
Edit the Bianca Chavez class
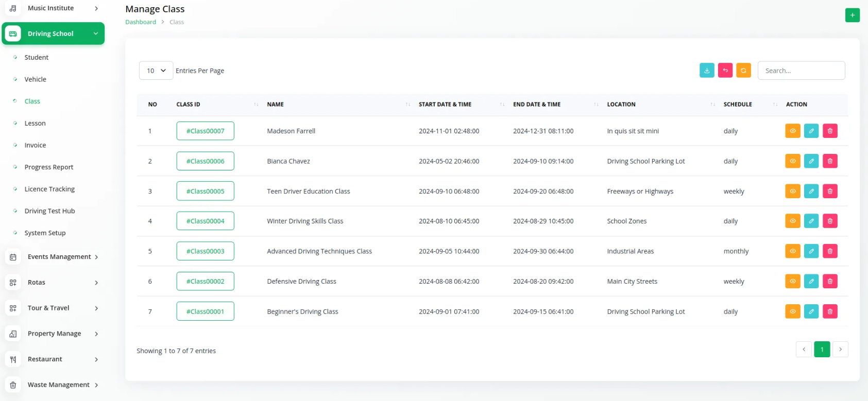[x=811, y=161]
